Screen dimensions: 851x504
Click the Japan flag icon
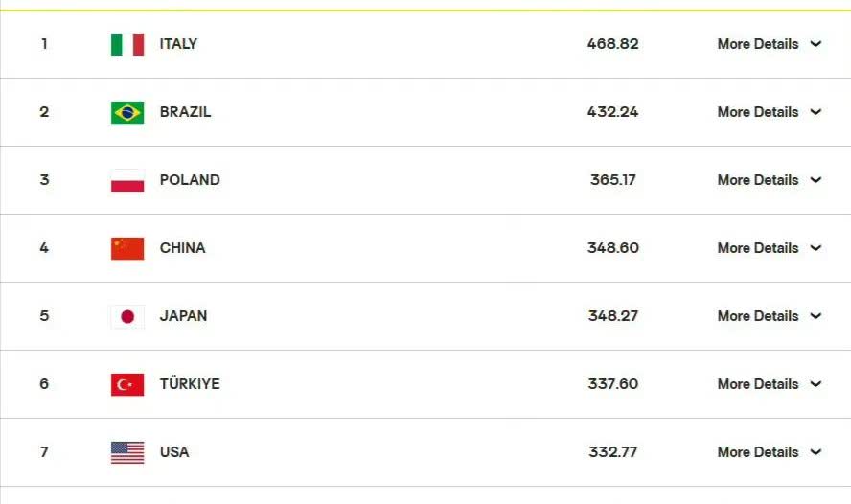click(127, 316)
